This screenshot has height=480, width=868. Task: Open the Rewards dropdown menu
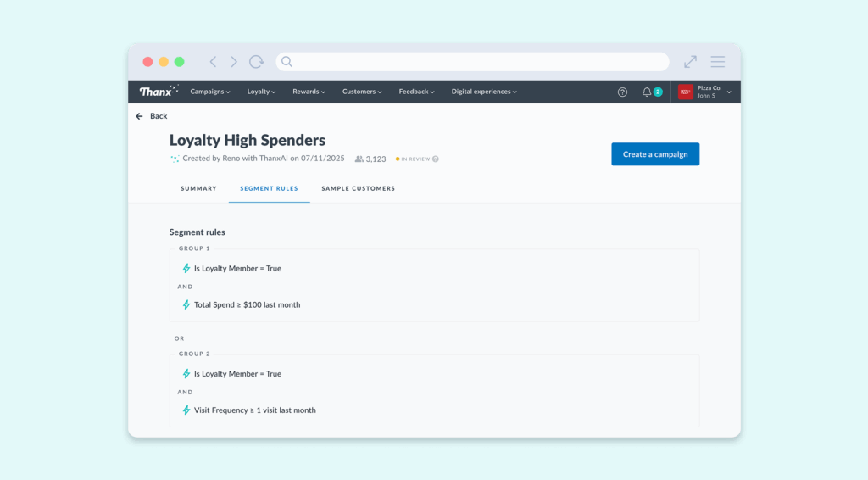point(309,92)
